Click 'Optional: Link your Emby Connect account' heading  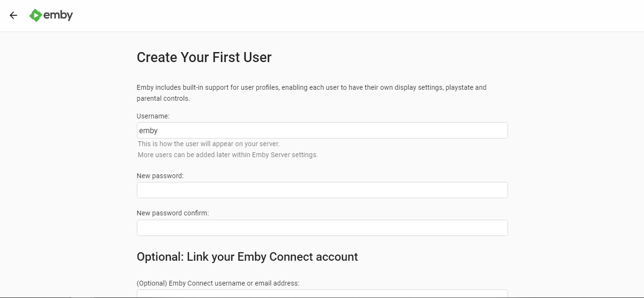[247, 257]
